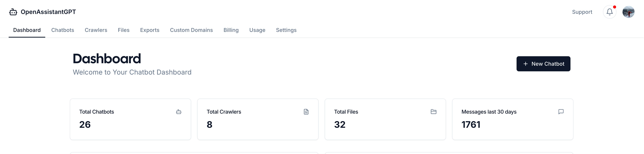Open the Settings tab

[286, 30]
